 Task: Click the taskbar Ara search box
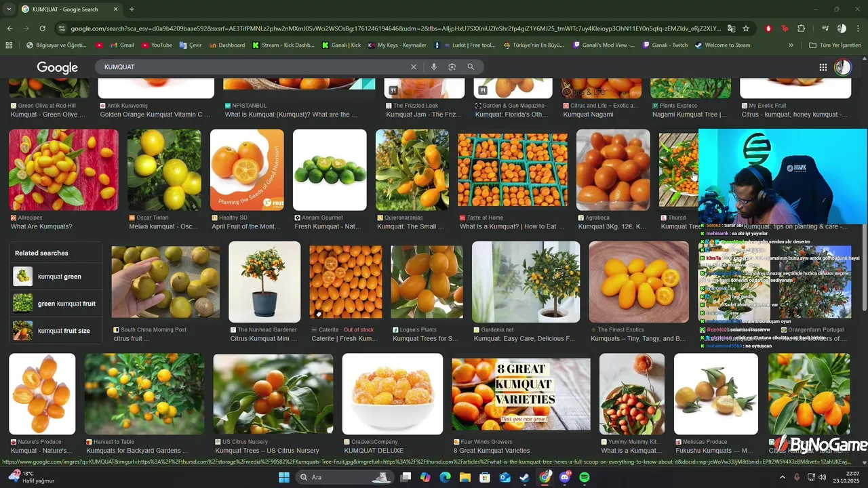point(344,477)
